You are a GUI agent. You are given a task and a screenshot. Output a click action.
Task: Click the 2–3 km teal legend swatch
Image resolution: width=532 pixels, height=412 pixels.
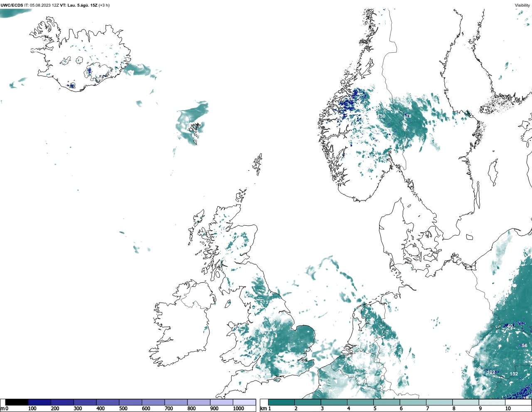tap(308, 402)
